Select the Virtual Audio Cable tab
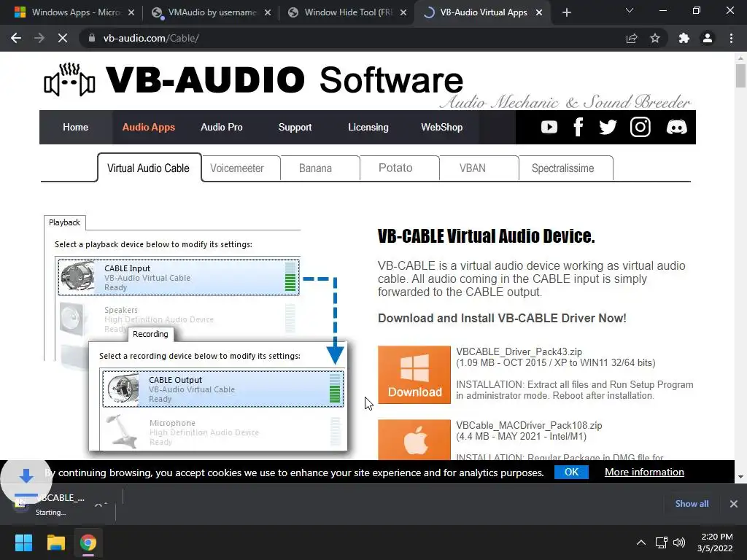The width and height of the screenshot is (747, 560). point(148,168)
